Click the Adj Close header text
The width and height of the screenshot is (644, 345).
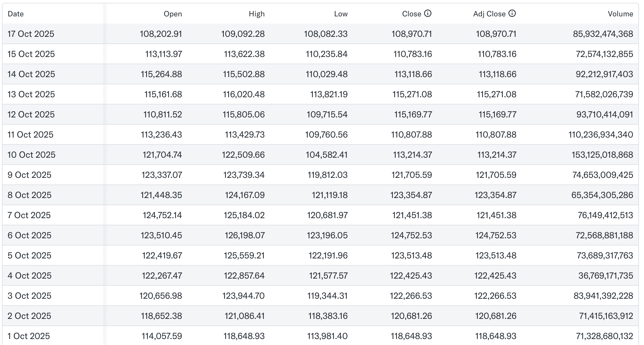coord(489,14)
